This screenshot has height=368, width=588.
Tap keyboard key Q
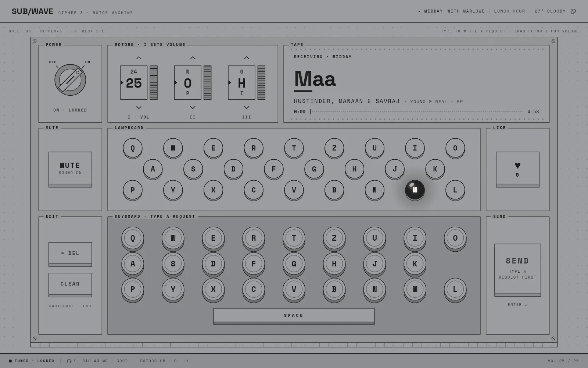click(133, 239)
